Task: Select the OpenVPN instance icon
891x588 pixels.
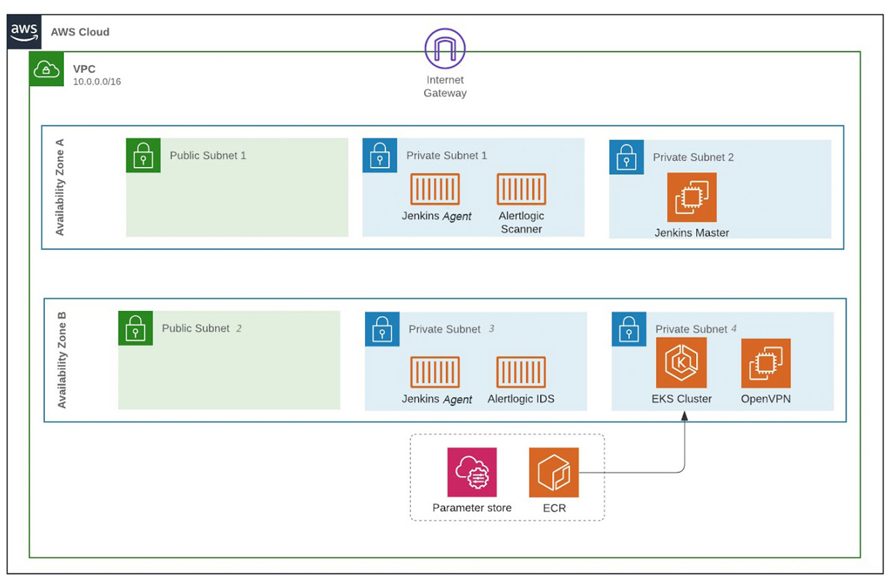Action: click(x=766, y=363)
